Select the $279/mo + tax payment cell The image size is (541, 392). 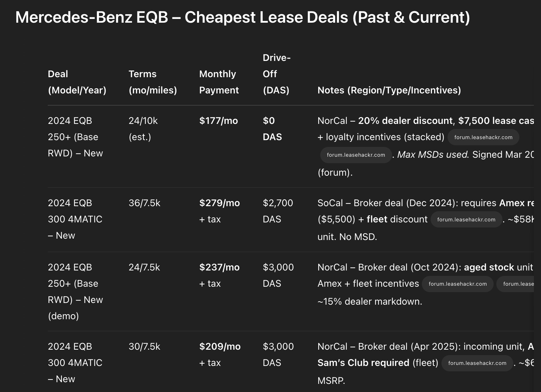click(219, 211)
